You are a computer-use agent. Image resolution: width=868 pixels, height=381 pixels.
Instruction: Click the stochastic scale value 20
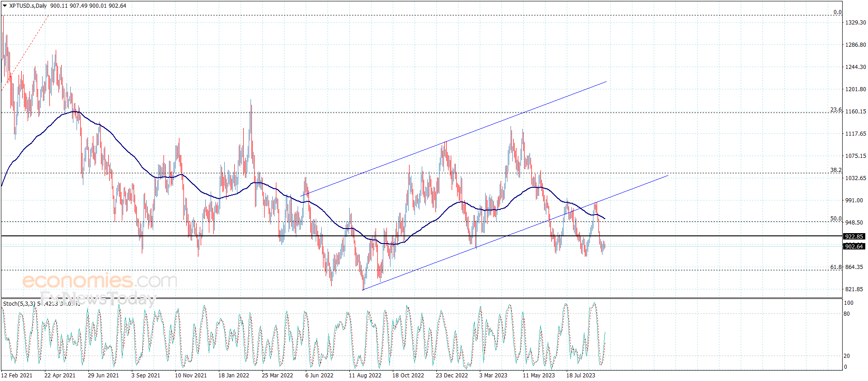847,356
